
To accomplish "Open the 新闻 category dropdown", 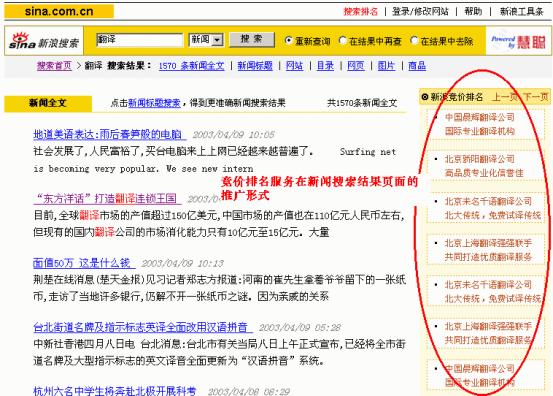I will pos(206,40).
